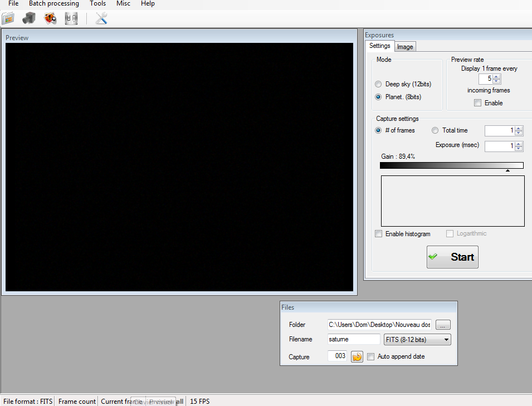Switch to the Image tab
This screenshot has height=406, width=532.
tap(405, 47)
